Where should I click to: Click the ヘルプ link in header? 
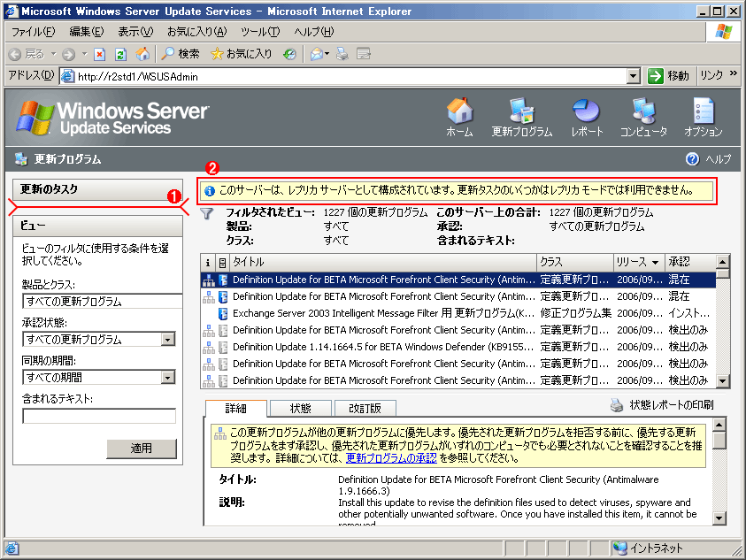point(718,159)
